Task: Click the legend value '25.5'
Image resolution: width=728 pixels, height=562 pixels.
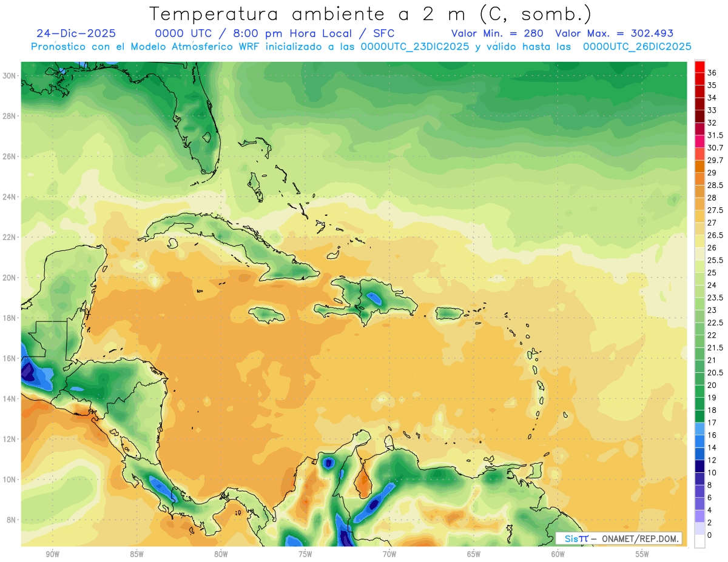Action: click(x=715, y=261)
